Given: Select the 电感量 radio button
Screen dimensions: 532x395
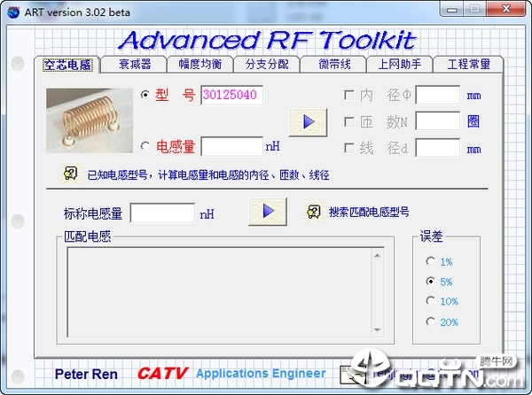Looking at the screenshot, I should [145, 146].
